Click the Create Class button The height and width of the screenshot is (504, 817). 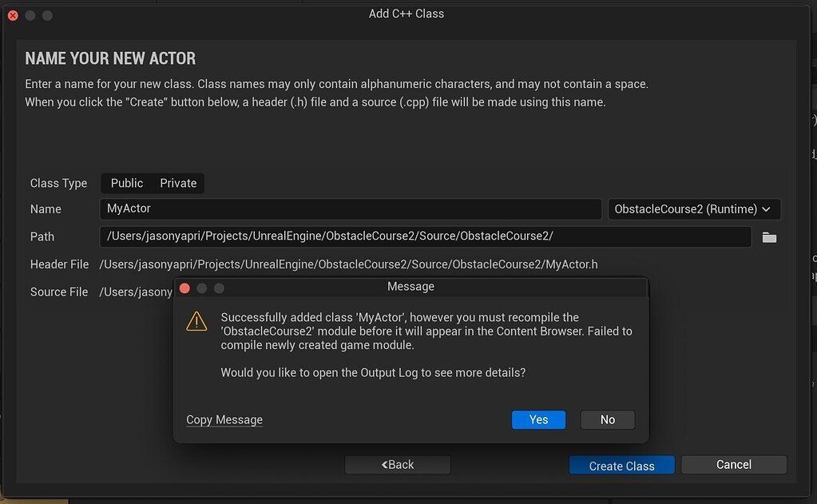pos(621,466)
